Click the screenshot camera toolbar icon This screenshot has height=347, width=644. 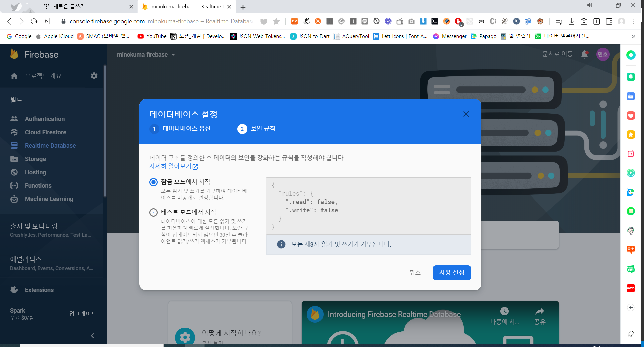(584, 21)
